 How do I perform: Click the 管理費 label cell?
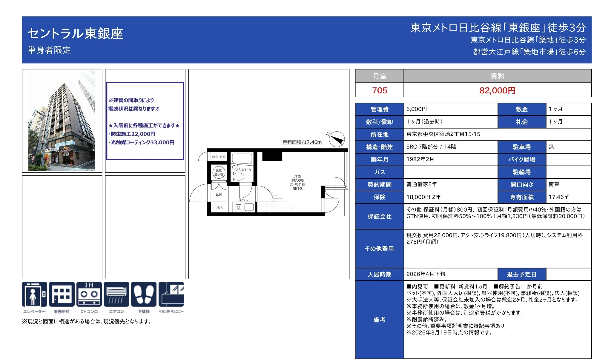(x=380, y=109)
